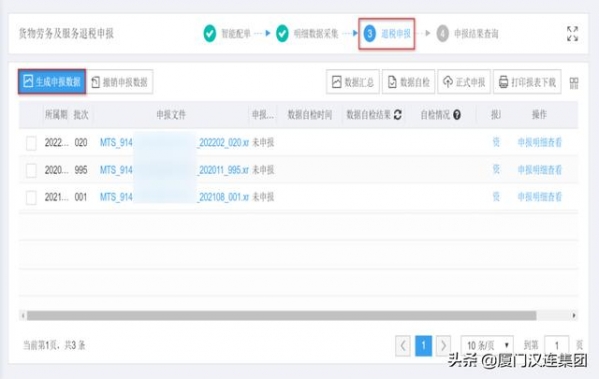The height and width of the screenshot is (379, 599).
Task: Click the 自检情况 help question icon
Action: (x=457, y=115)
